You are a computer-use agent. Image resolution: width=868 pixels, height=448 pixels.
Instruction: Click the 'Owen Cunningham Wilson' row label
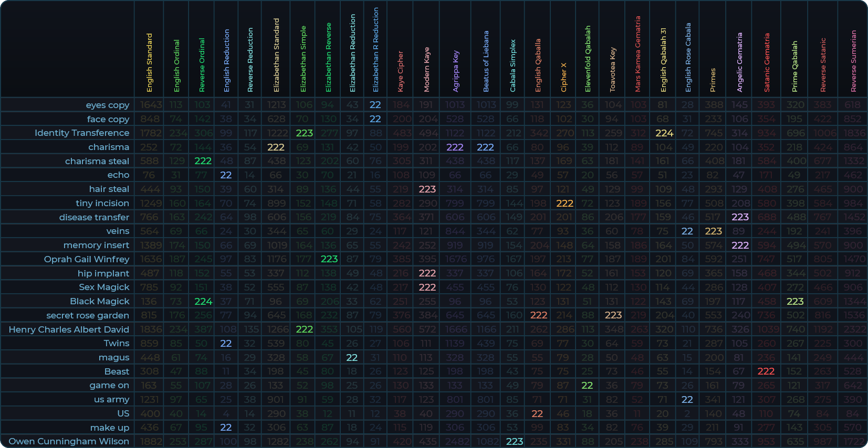(x=69, y=441)
